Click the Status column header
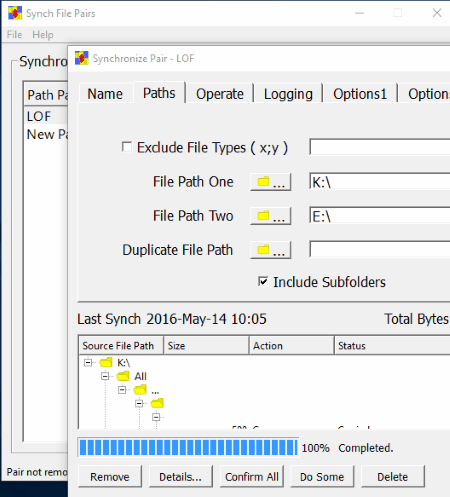 pos(392,346)
